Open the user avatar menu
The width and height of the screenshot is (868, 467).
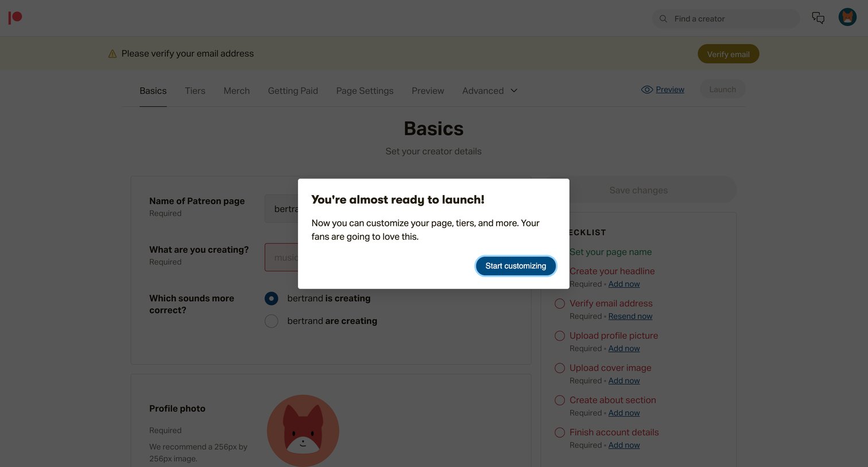click(847, 17)
